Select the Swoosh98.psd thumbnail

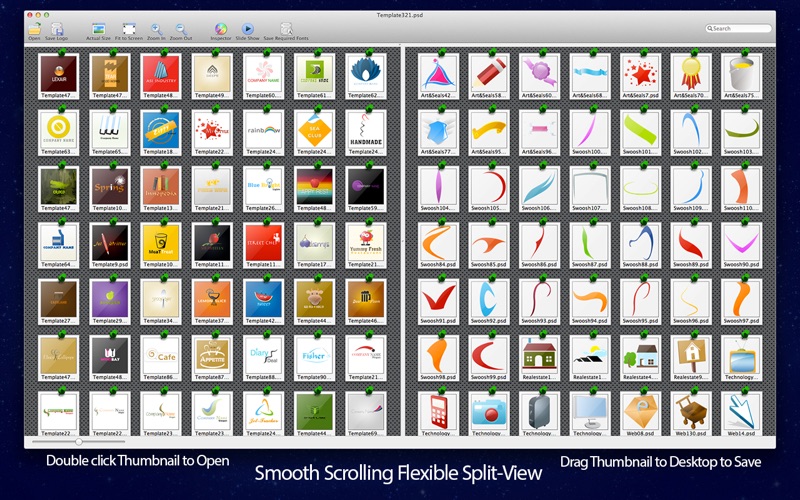pyautogui.click(x=438, y=358)
